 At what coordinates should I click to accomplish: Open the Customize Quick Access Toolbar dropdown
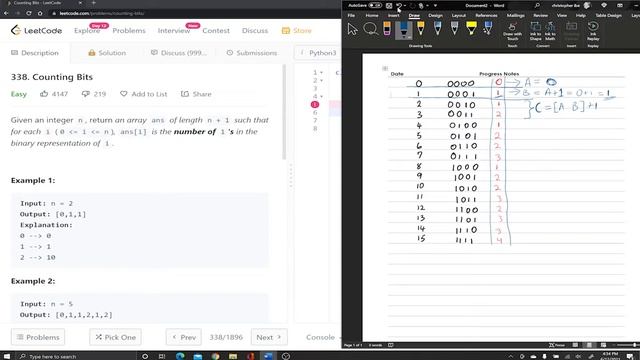(x=435, y=6)
